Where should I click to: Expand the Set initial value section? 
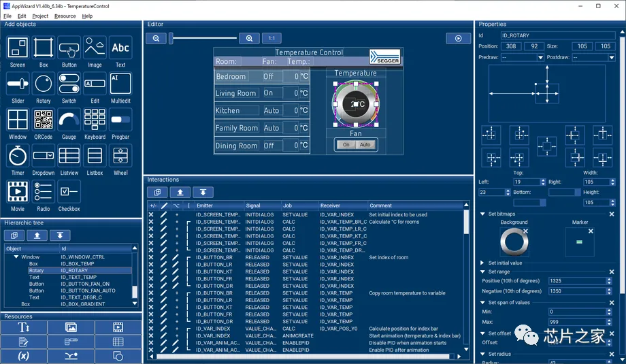(482, 263)
